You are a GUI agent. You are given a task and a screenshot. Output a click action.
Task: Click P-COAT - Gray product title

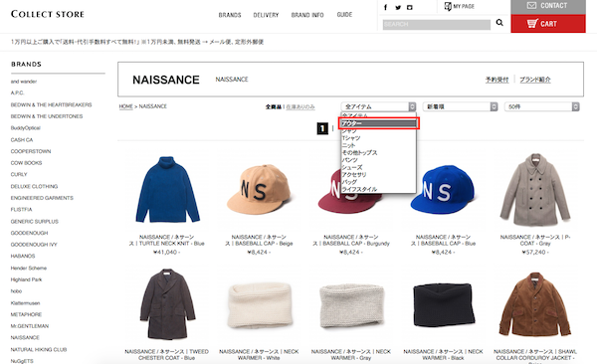(535, 240)
